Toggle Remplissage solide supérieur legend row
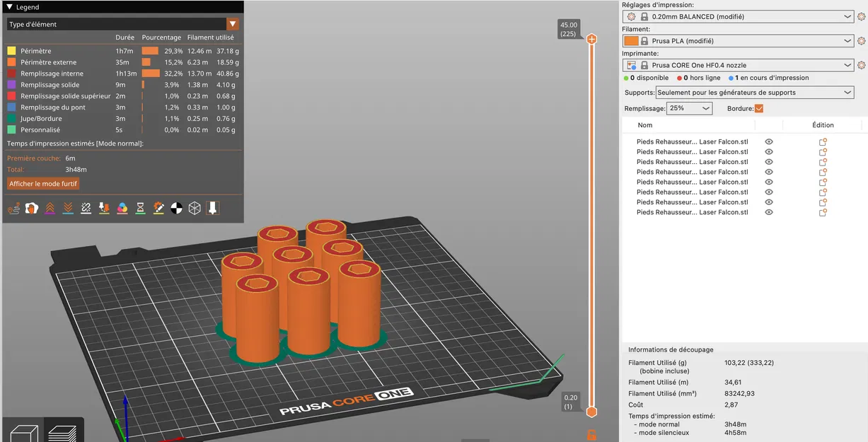This screenshot has width=868, height=442. pyautogui.click(x=123, y=96)
